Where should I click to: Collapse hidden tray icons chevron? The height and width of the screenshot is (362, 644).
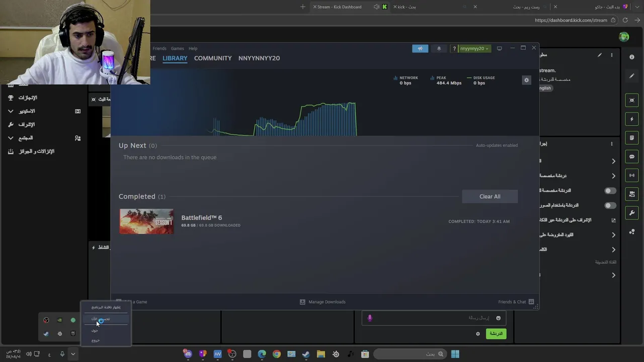click(73, 354)
